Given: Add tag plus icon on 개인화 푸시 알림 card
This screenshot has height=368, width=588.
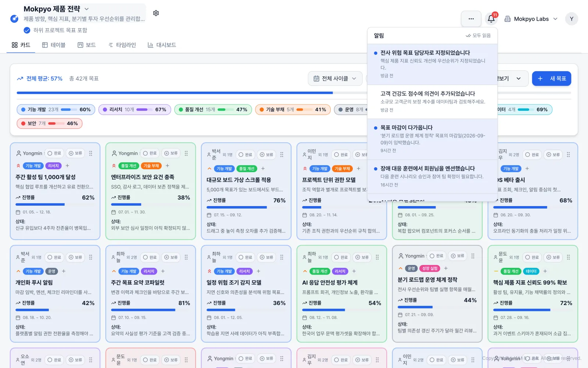Looking at the screenshot, I should click(x=64, y=271).
